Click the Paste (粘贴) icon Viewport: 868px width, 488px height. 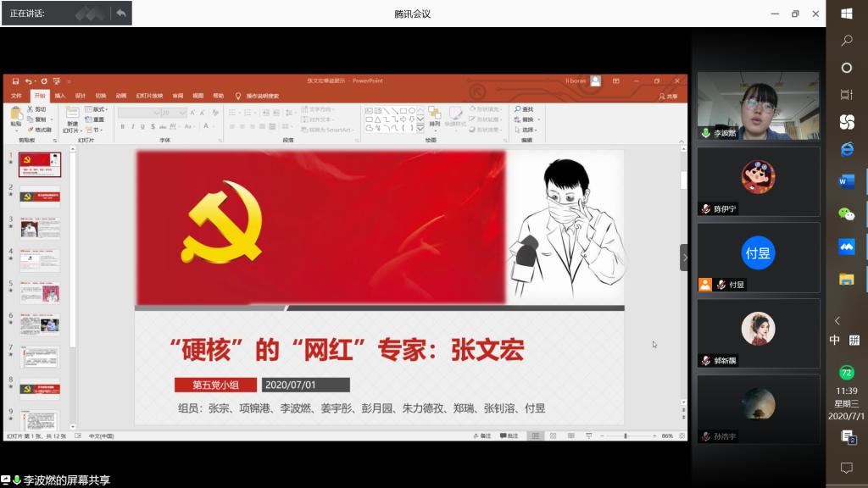16,117
